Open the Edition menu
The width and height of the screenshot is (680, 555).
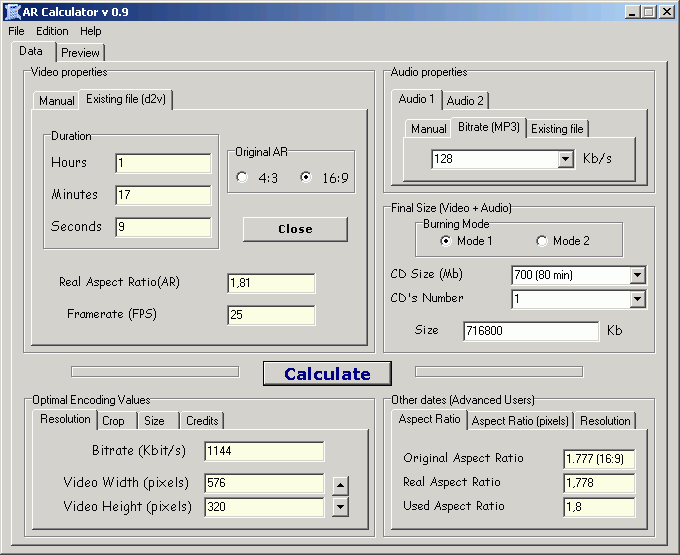[52, 31]
